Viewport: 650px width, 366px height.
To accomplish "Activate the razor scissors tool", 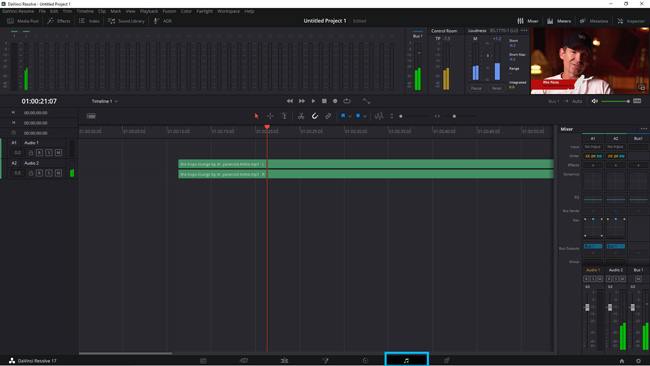I will tap(301, 116).
